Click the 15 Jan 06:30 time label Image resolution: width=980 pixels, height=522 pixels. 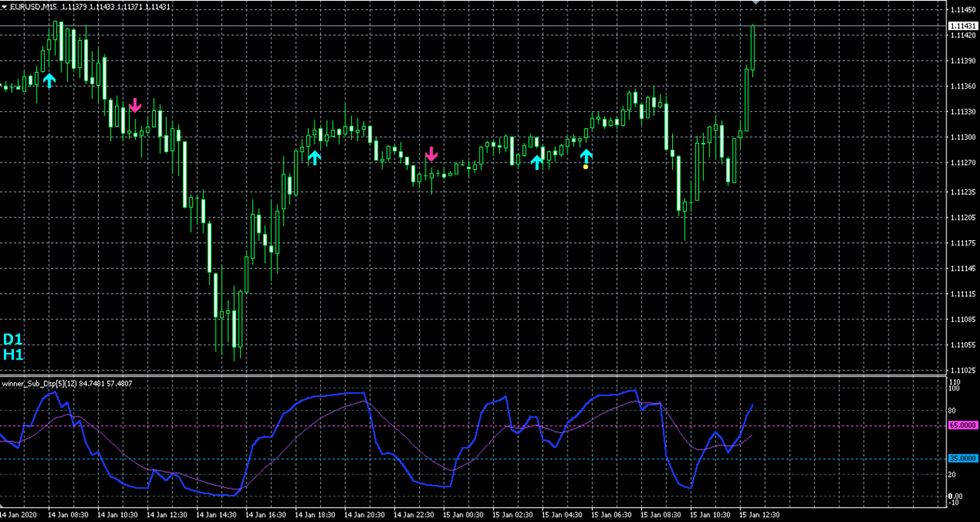(612, 515)
